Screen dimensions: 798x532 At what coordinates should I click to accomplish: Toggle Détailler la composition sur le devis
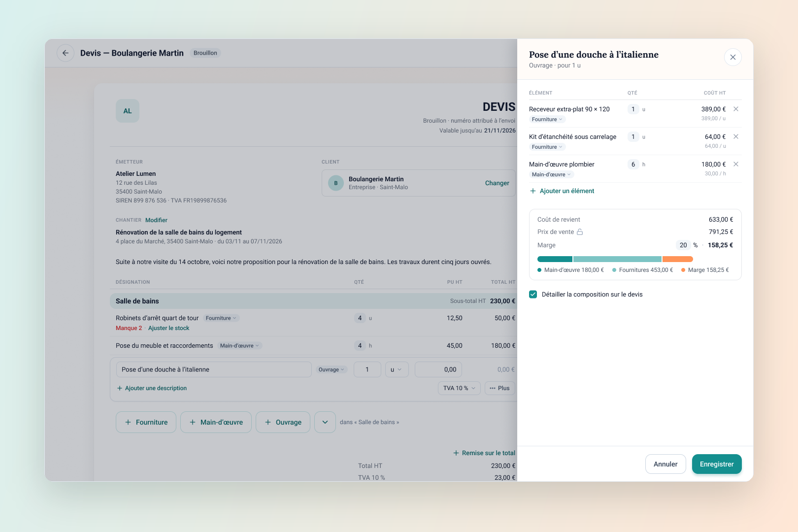(533, 295)
